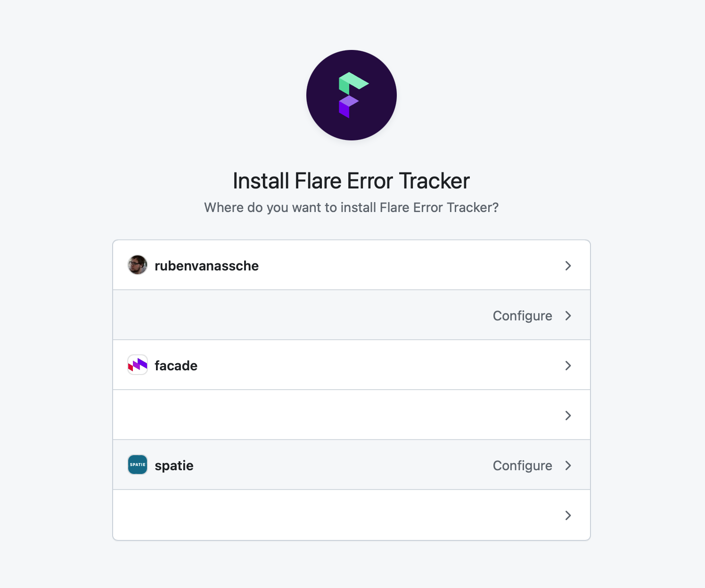The height and width of the screenshot is (588, 705).
Task: Open Configure next to spatie
Action: pyautogui.click(x=522, y=465)
